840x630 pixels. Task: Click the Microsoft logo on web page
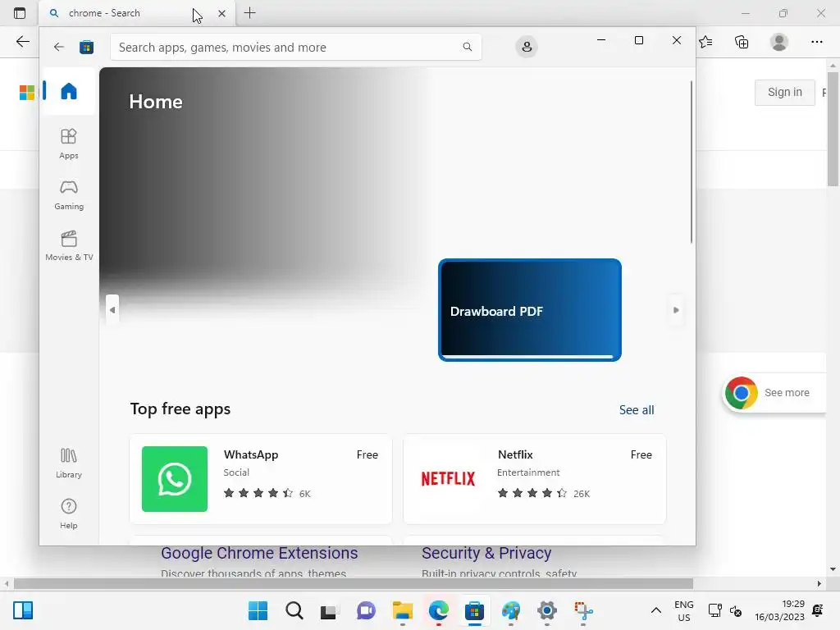(27, 92)
